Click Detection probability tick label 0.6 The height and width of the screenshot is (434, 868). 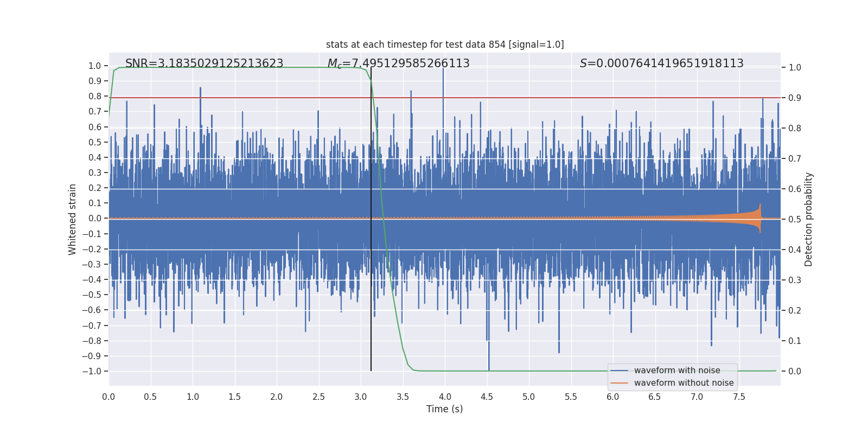pyautogui.click(x=795, y=189)
